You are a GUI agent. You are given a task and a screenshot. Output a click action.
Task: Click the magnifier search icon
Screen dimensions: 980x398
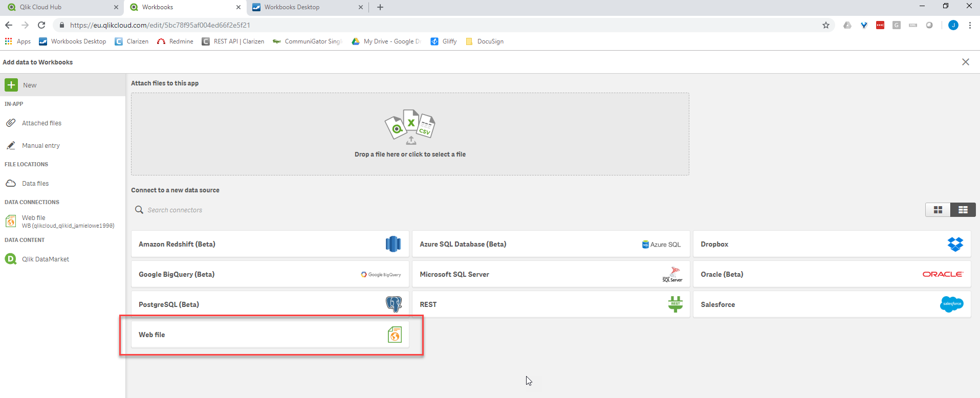coord(139,210)
